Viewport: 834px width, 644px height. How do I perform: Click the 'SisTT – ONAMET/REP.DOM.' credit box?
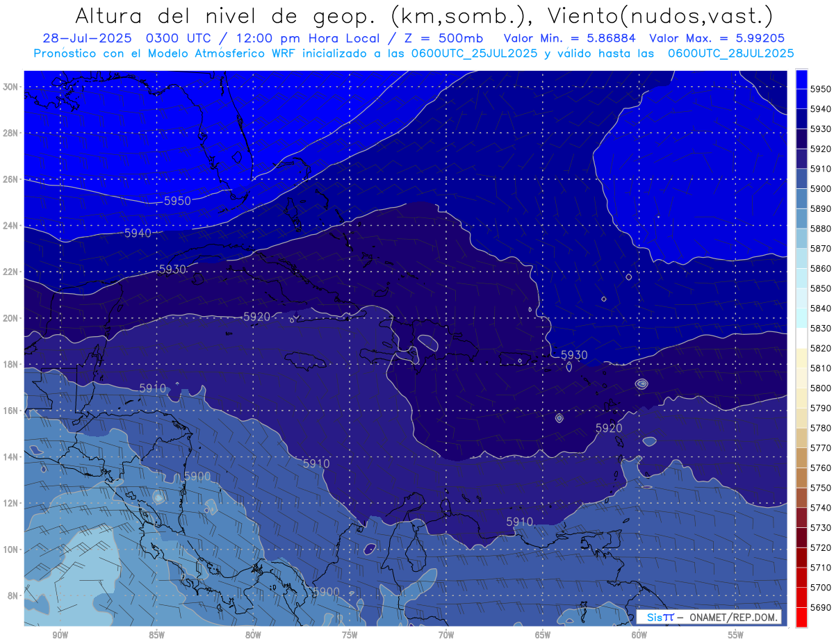[708, 617]
